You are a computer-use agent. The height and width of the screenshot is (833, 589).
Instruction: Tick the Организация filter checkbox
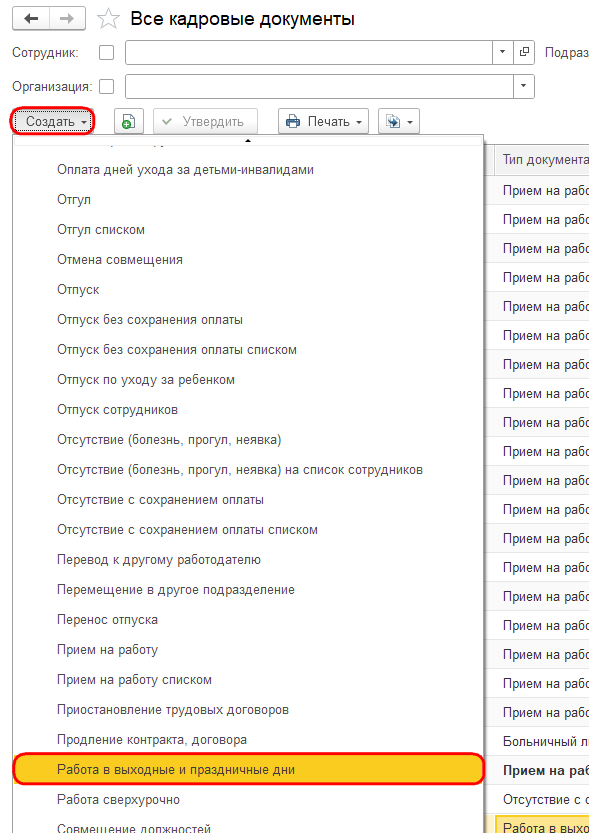click(x=107, y=87)
